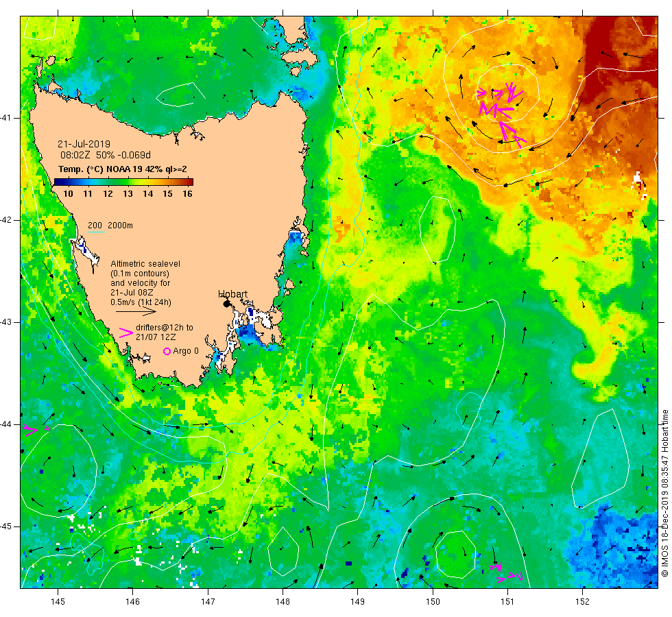Click the -44 latitude axis label
The image size is (672, 617).
[x=5, y=424]
